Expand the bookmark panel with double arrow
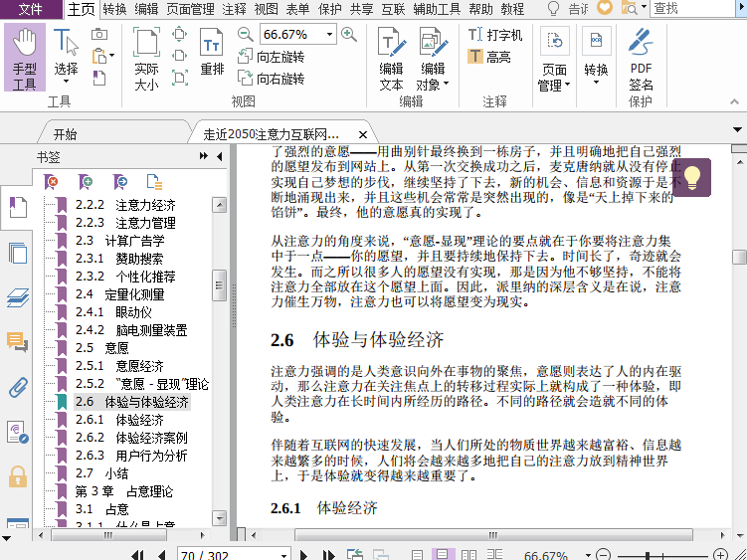 coord(204,156)
